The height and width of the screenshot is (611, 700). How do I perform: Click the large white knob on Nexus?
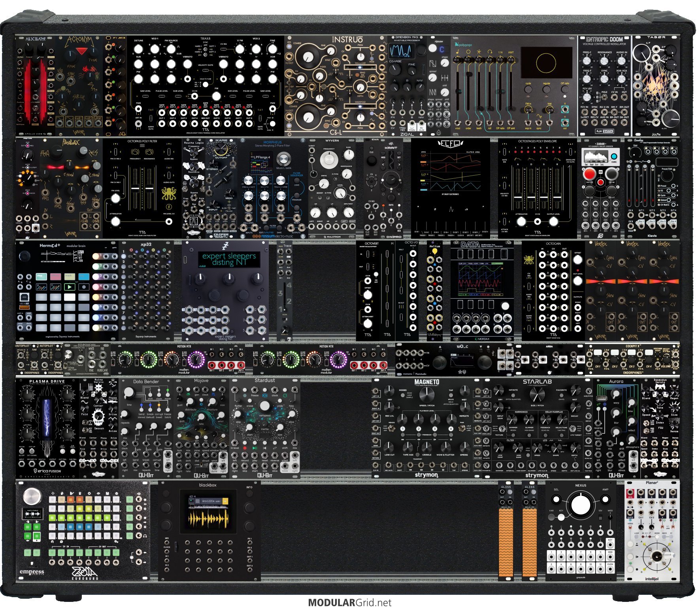pos(580,505)
